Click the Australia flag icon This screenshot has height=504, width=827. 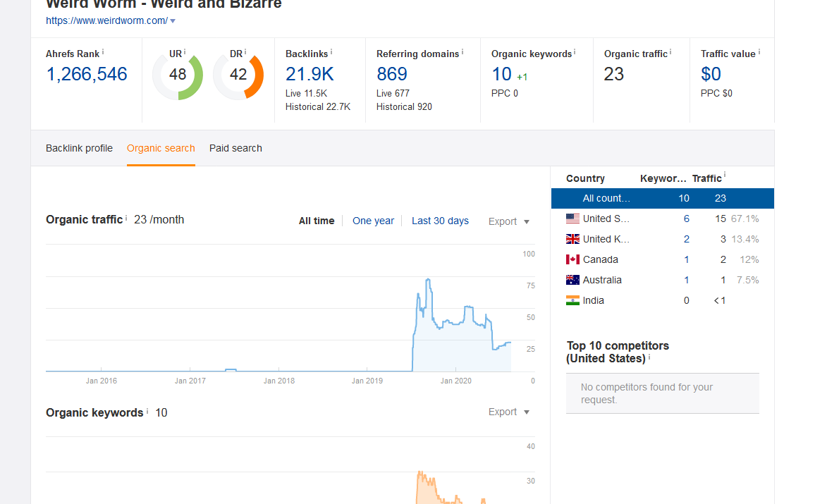[572, 280]
